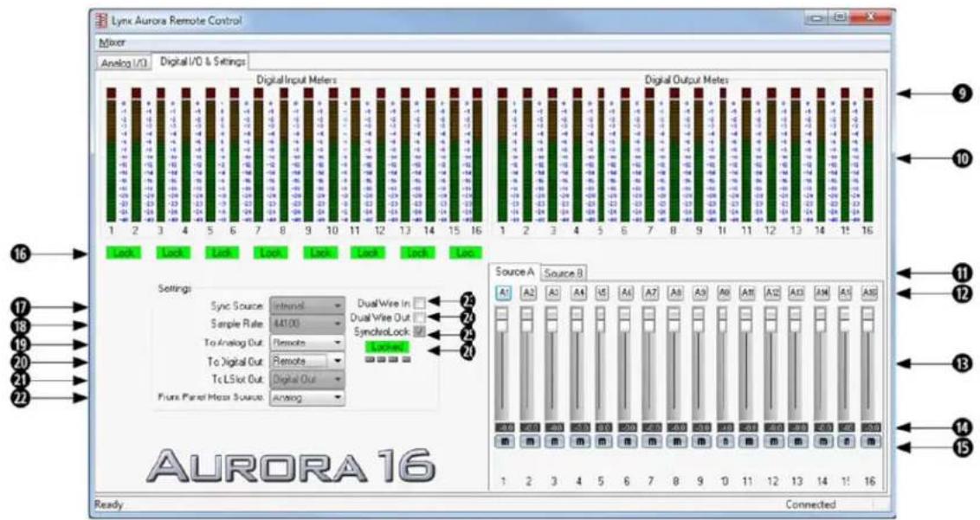The width and height of the screenshot is (980, 520).
Task: Click the Lock indicator for inputs 15-16
Action: click(467, 254)
